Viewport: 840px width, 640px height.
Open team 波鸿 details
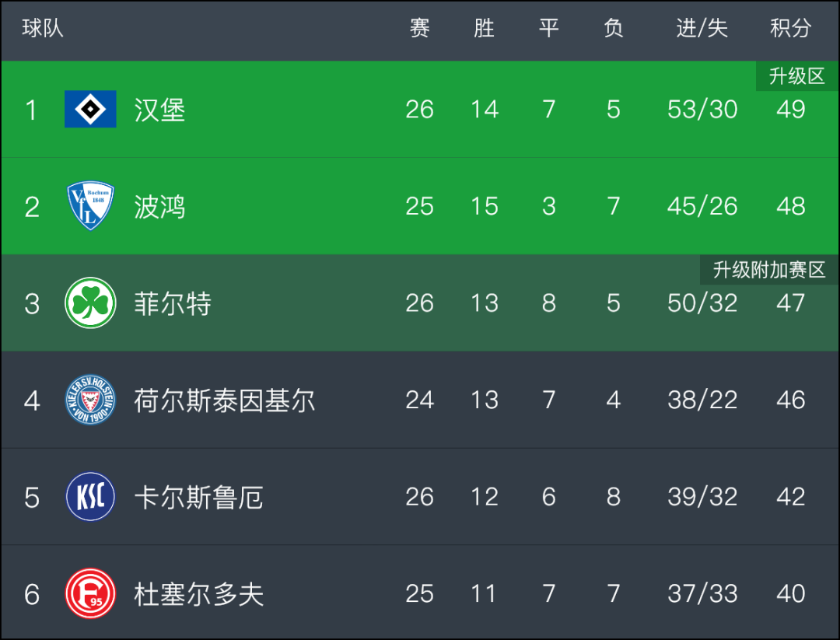point(159,208)
